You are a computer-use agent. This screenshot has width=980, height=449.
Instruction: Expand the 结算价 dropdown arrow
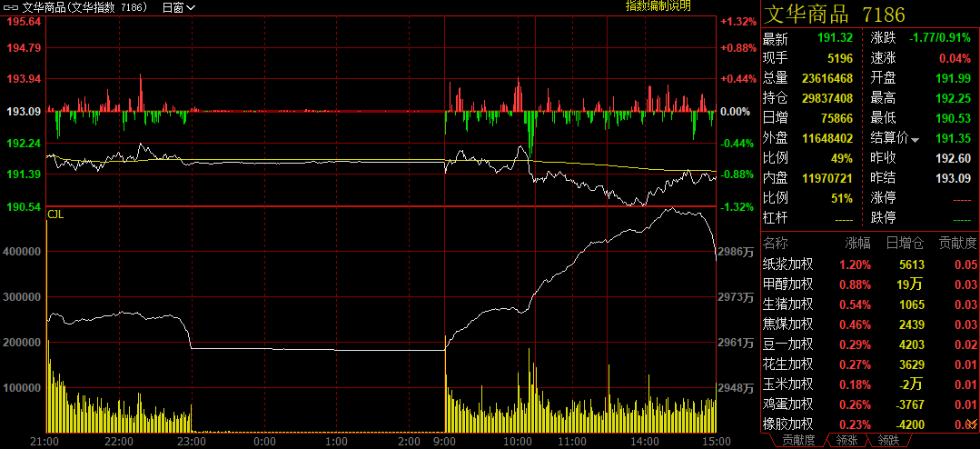pos(915,139)
